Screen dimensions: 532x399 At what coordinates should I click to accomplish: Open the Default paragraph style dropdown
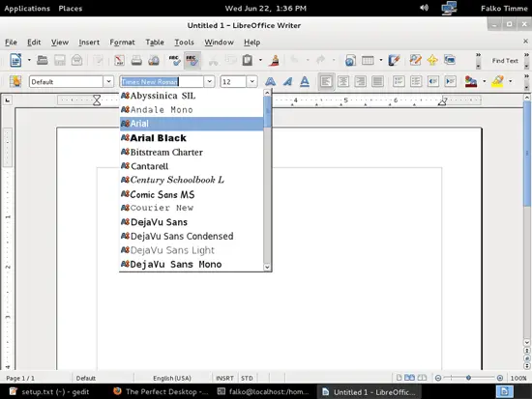108,81
